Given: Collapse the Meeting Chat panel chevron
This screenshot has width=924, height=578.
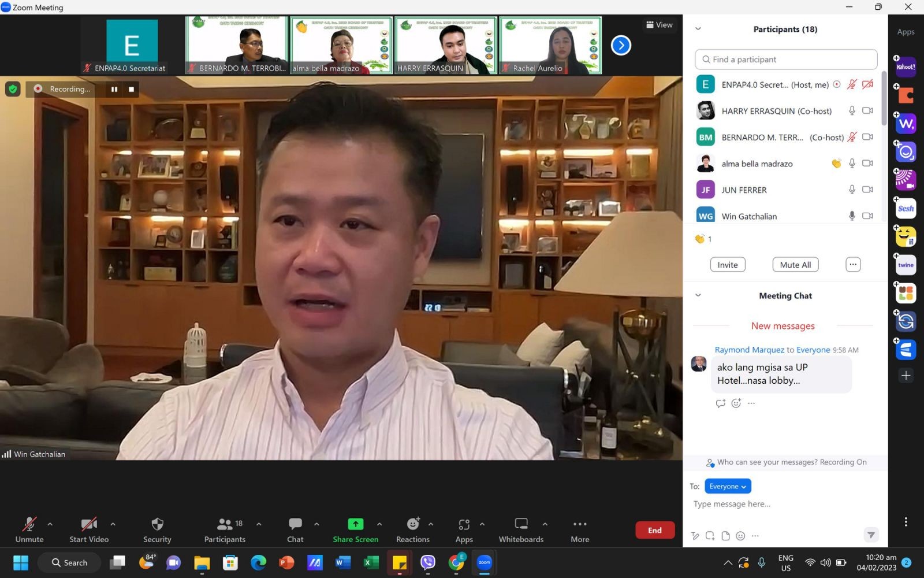Looking at the screenshot, I should tap(698, 295).
